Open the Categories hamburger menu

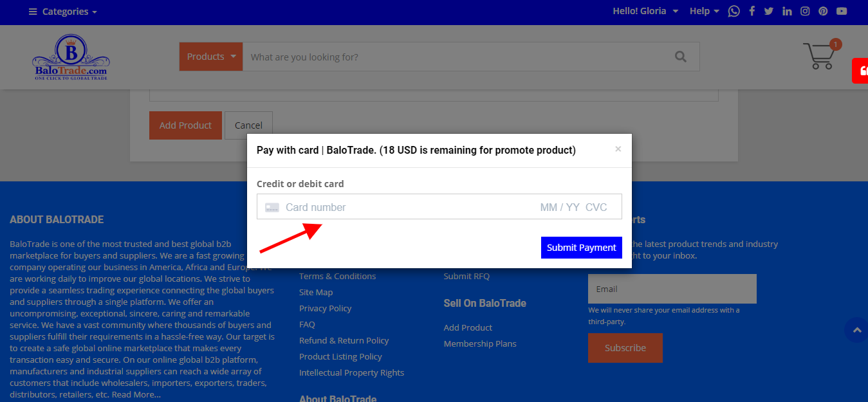click(x=63, y=12)
